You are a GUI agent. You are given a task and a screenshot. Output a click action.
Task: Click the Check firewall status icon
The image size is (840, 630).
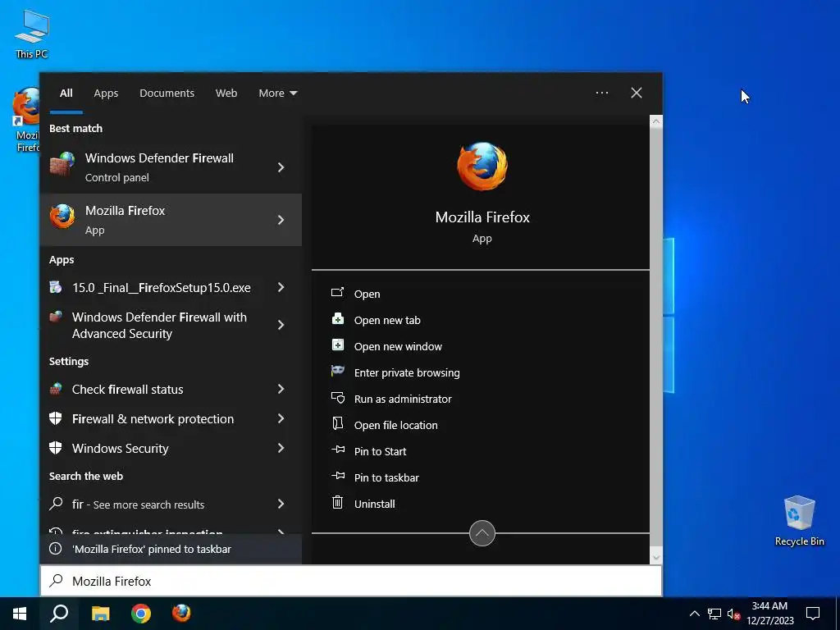coord(56,389)
